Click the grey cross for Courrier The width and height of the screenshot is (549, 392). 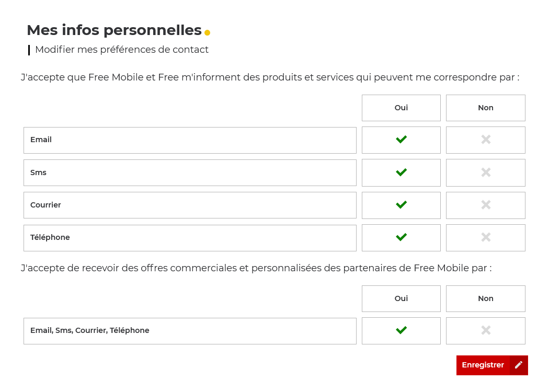(x=486, y=205)
